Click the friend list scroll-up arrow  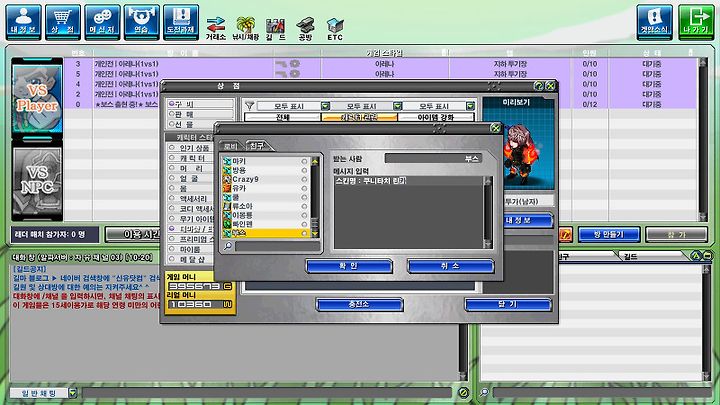tap(315, 161)
